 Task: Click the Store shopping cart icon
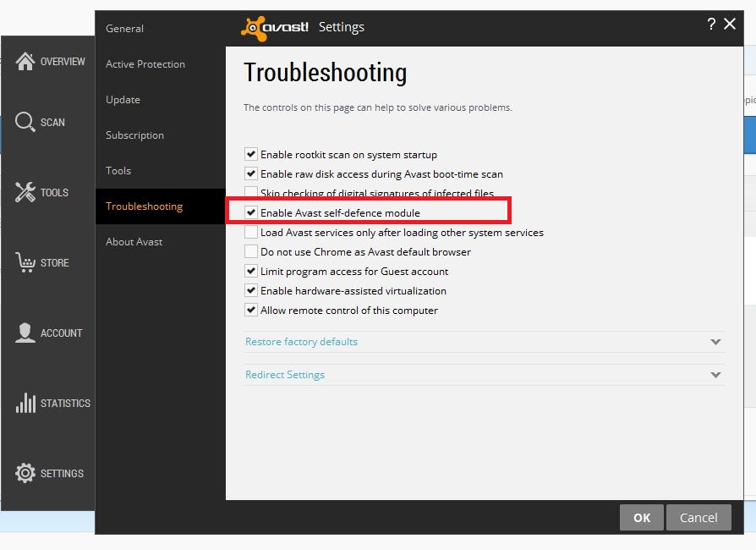[x=25, y=262]
